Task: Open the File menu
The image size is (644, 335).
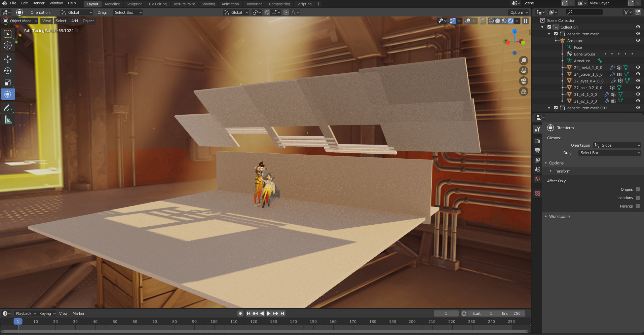Action: (x=13, y=3)
